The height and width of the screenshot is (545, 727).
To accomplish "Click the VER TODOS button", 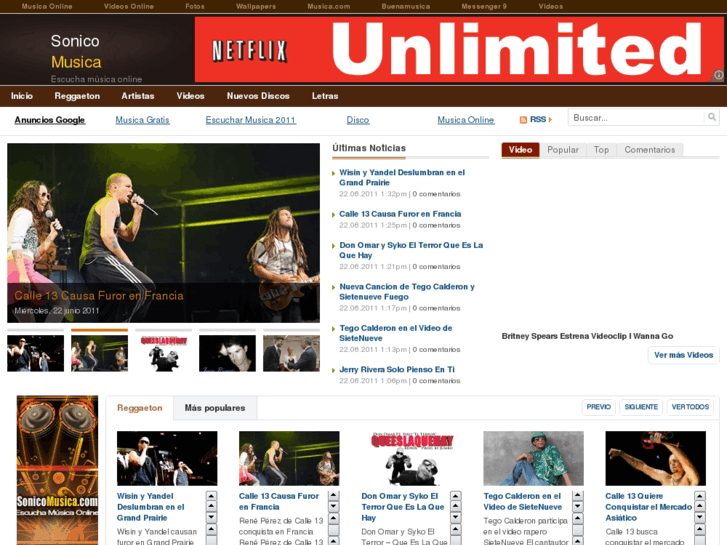I will coord(690,407).
